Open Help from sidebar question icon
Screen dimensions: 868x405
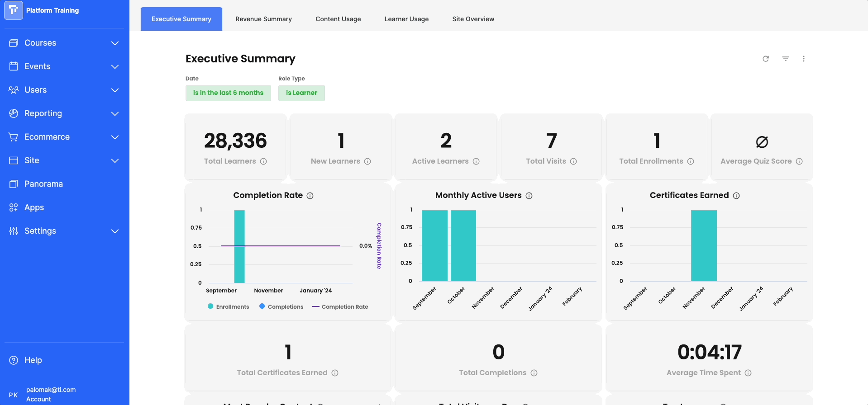click(14, 360)
